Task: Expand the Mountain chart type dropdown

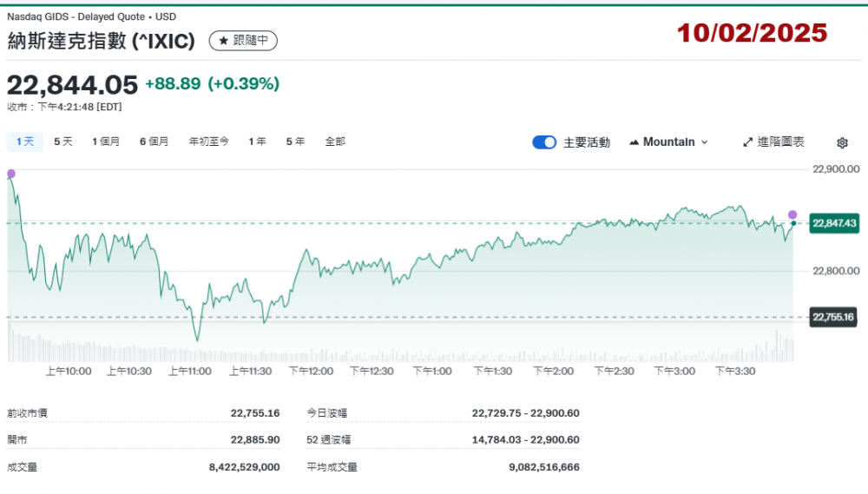Action: 668,142
